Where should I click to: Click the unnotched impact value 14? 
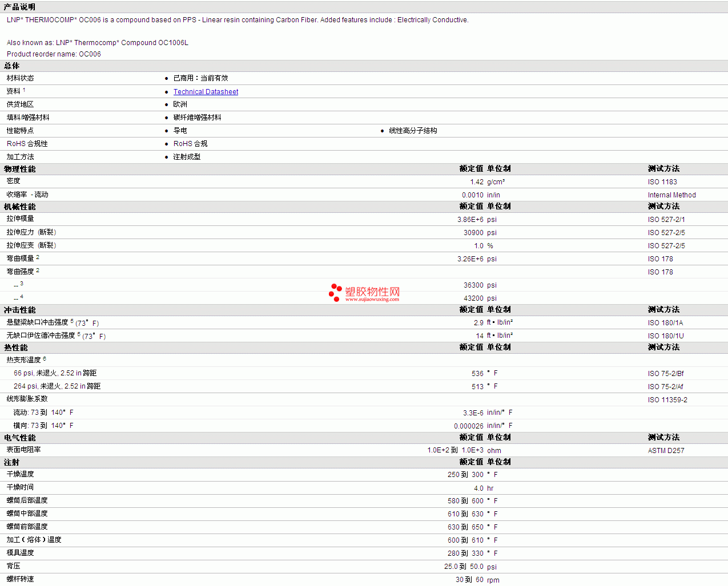pyautogui.click(x=480, y=336)
